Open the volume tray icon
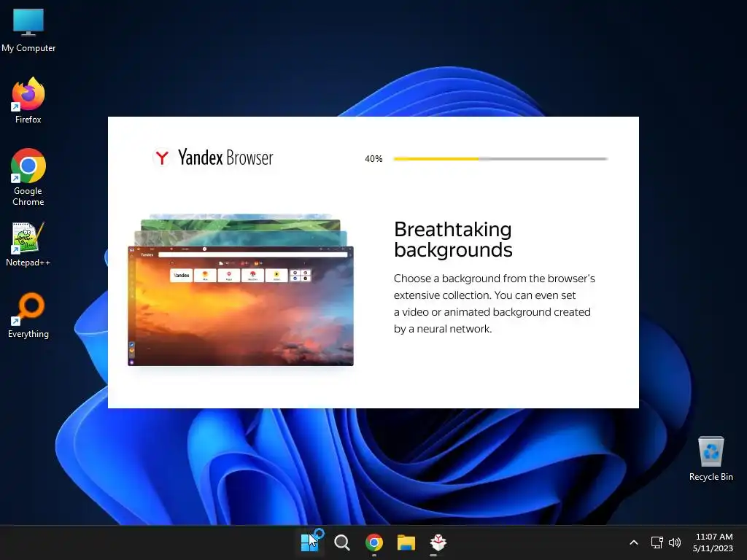 tap(675, 542)
